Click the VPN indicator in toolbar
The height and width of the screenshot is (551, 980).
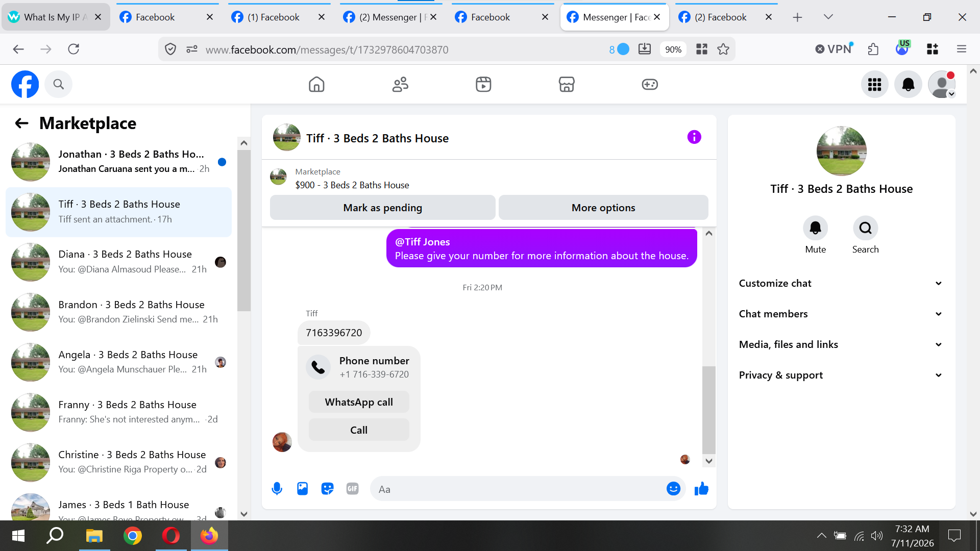[x=834, y=49]
